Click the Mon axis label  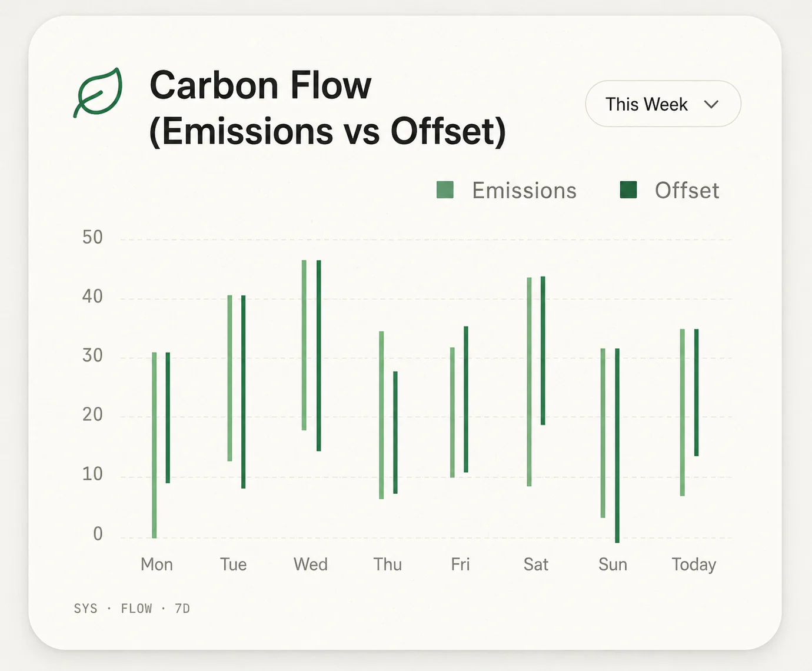(157, 564)
